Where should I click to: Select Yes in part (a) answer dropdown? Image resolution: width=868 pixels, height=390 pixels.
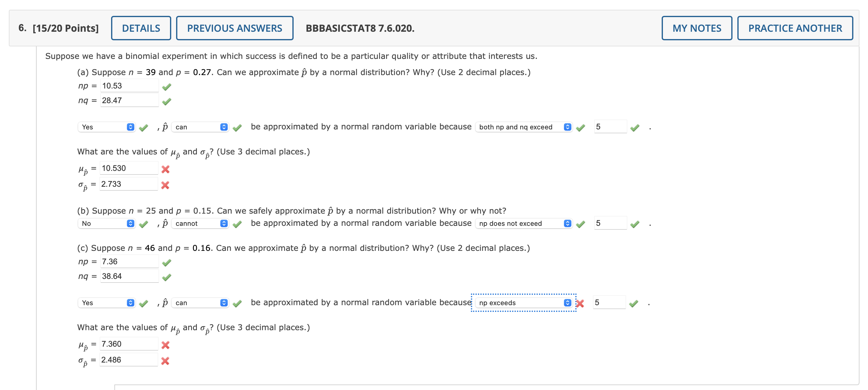(107, 127)
